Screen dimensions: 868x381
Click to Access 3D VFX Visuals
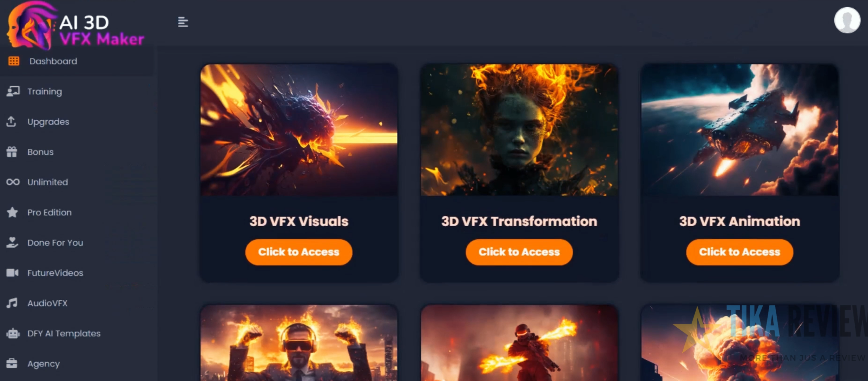point(299,252)
